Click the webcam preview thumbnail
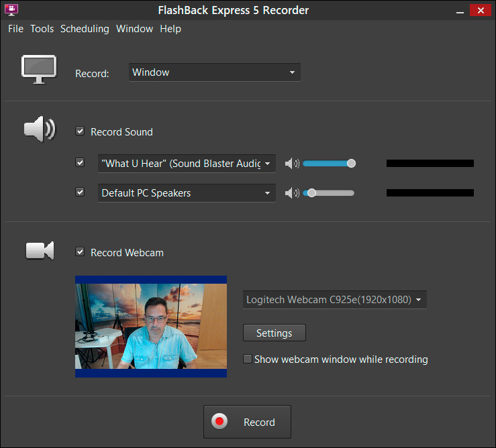Screen dimensions: 496x448 (x=151, y=326)
